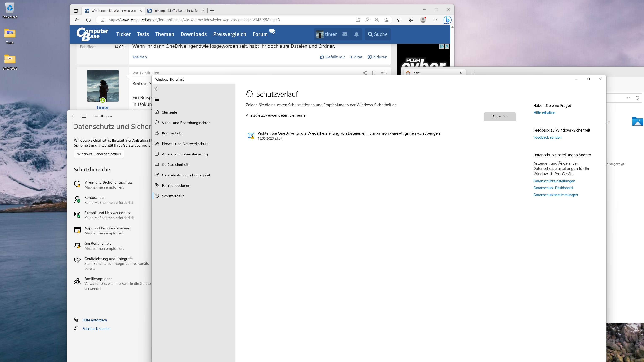This screenshot has height=362, width=644.
Task: Click the browser refresh icon
Action: 88,20
